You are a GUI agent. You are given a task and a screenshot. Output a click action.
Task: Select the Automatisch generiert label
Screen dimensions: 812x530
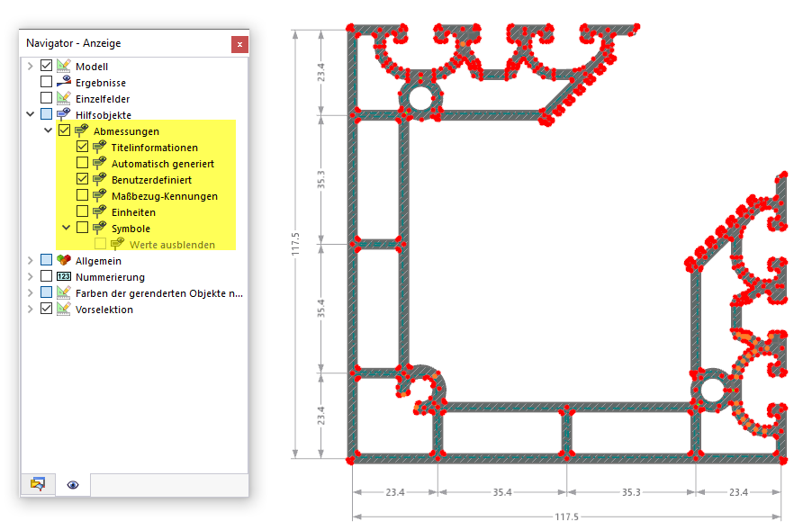click(x=163, y=164)
